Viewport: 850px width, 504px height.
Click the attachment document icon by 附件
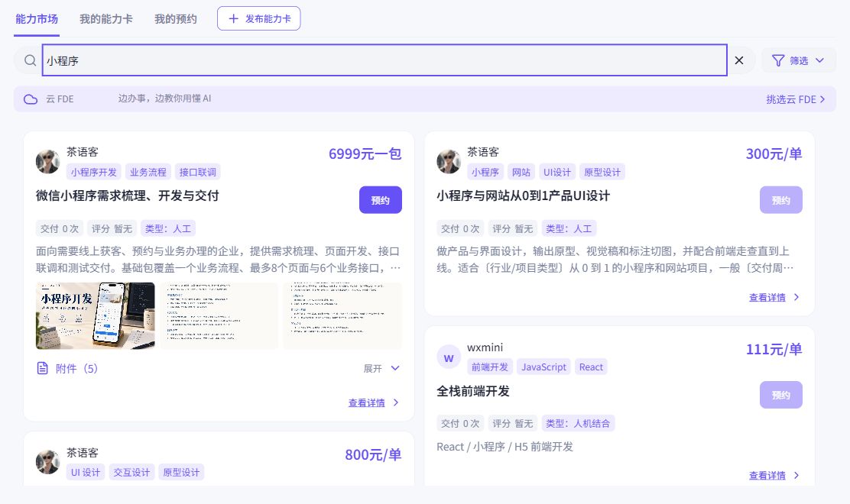click(42, 368)
